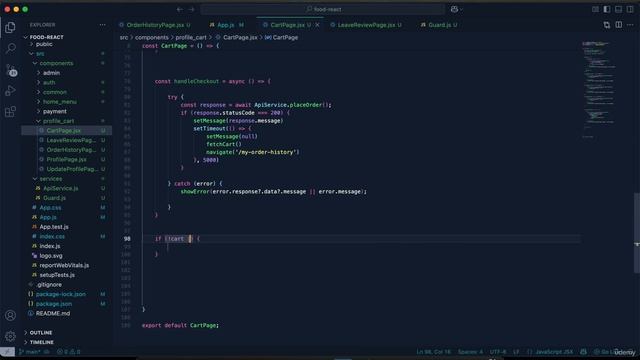Collapse the src folder
The width and height of the screenshot is (640, 360).
click(40, 53)
